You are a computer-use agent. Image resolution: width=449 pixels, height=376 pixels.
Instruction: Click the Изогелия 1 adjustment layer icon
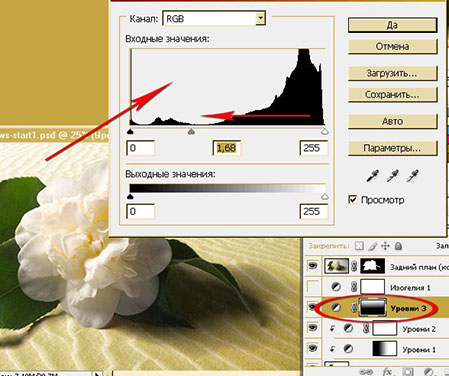336,286
